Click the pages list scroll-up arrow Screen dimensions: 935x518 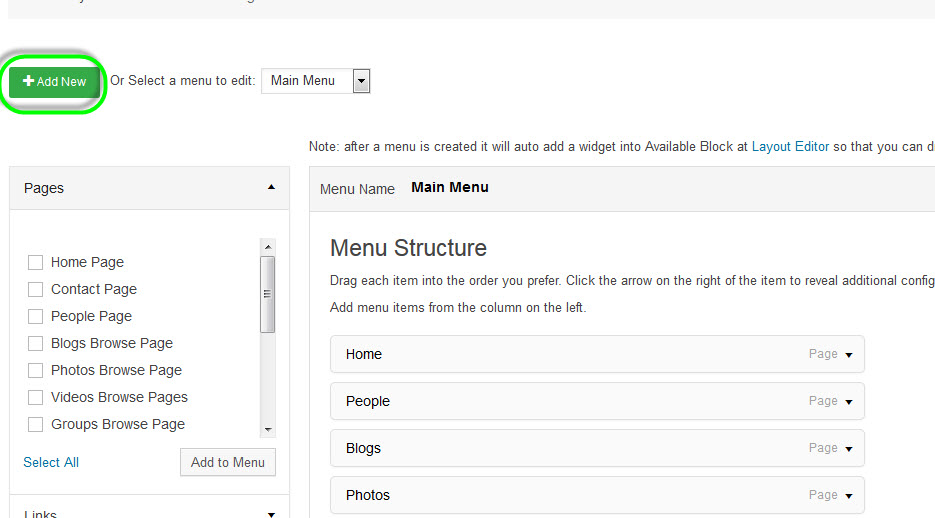pyautogui.click(x=267, y=246)
